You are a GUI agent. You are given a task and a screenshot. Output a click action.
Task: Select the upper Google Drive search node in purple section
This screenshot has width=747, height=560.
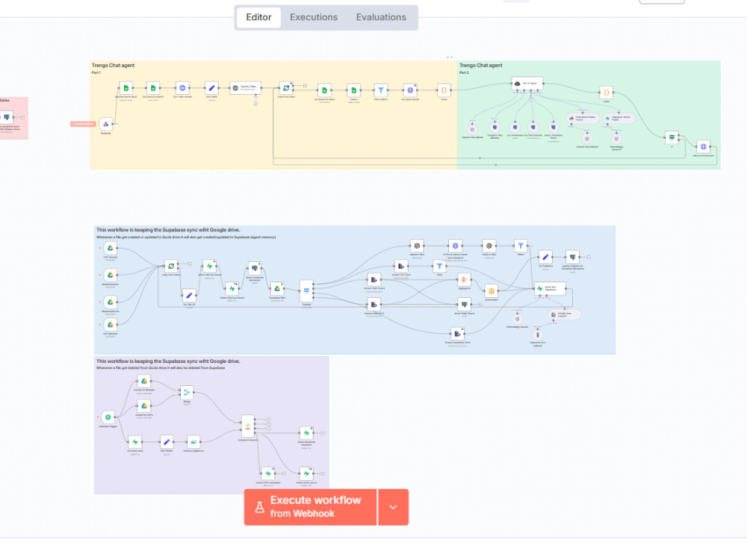[x=144, y=381]
